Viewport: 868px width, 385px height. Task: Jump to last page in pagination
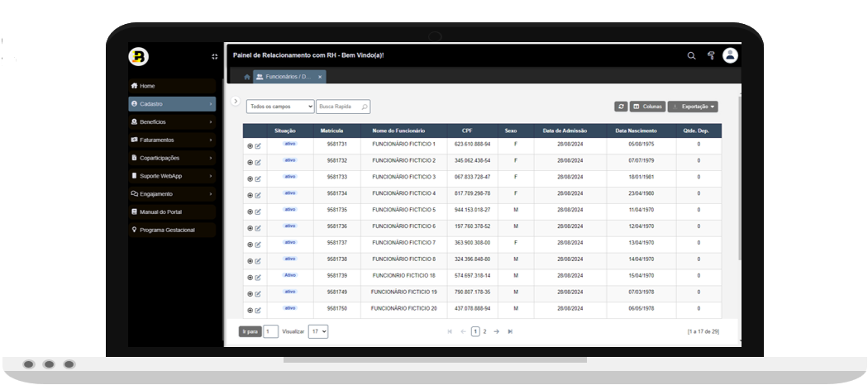pyautogui.click(x=510, y=331)
